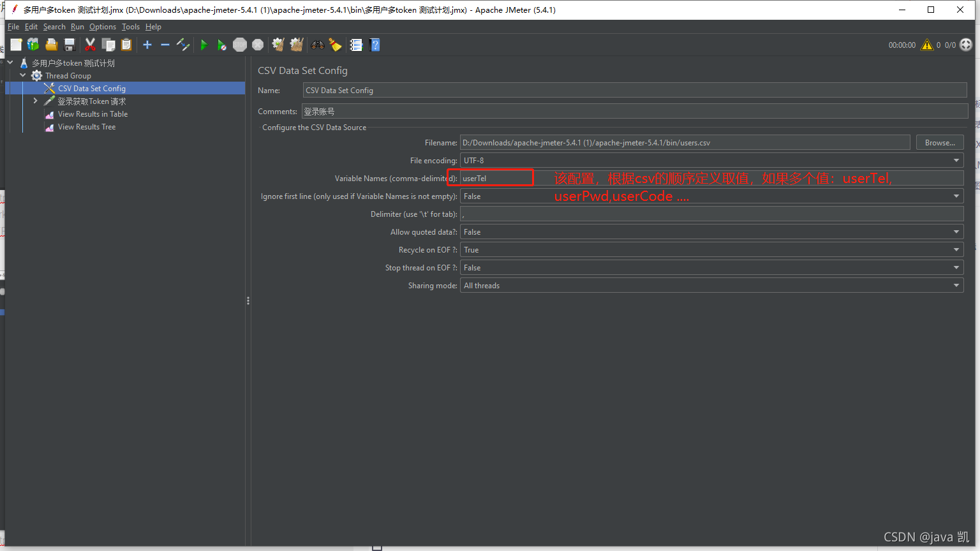Screen dimensions: 980x551
Task: Click the Stop test icon
Action: [x=240, y=45]
